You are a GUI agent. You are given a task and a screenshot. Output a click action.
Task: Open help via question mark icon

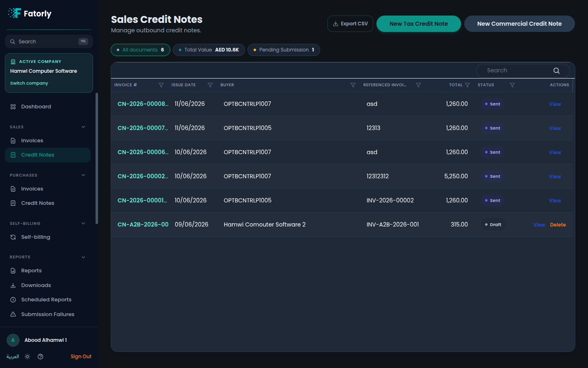coord(40,357)
